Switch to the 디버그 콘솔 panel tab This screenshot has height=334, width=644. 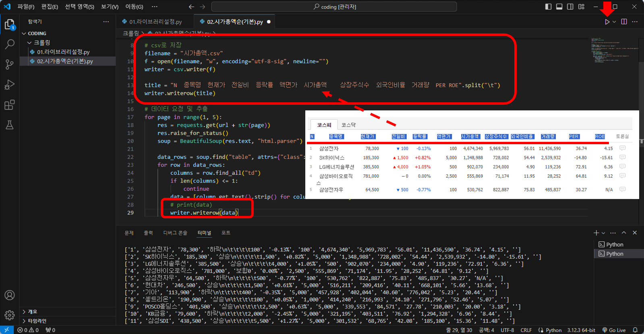click(x=175, y=233)
